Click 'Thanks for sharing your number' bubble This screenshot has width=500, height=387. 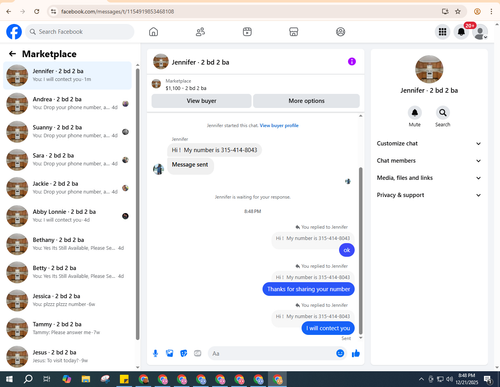308,289
